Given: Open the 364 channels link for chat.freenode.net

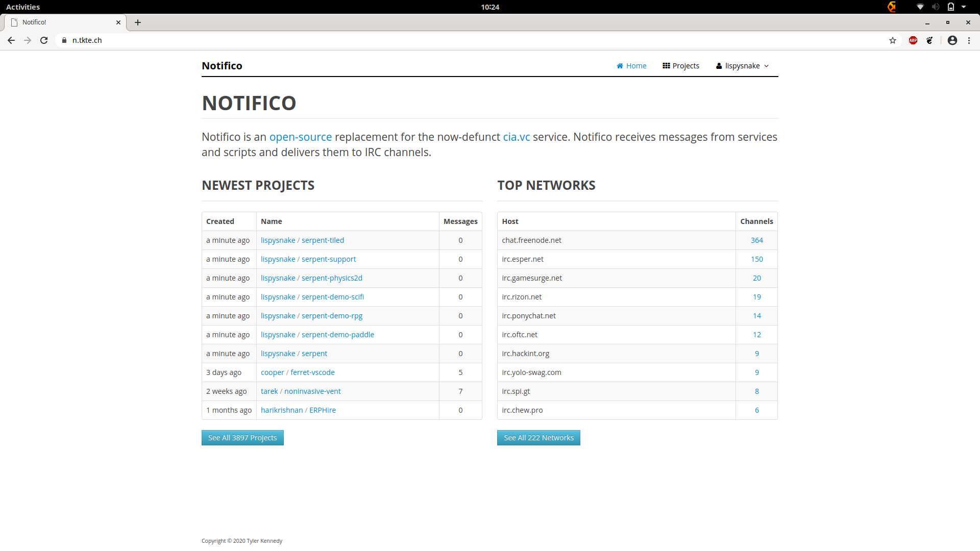Looking at the screenshot, I should click(757, 240).
